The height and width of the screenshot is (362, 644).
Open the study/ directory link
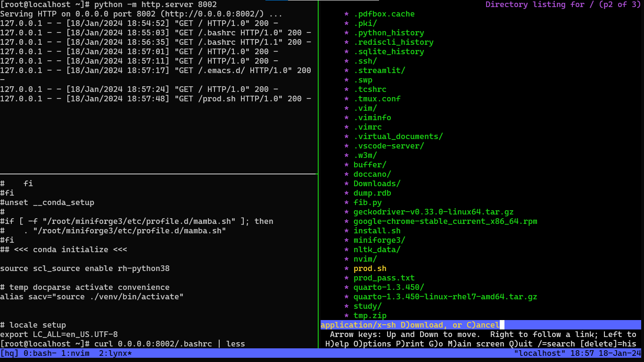[368, 306]
